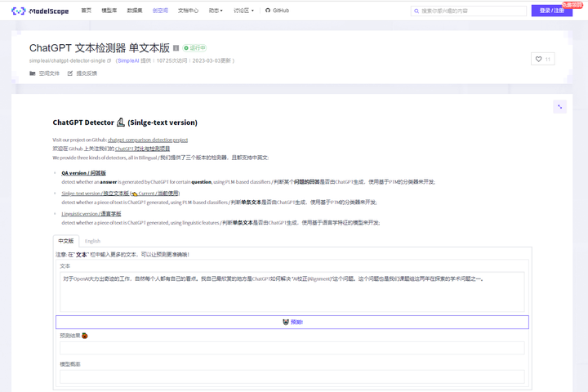Viewport: 588px width, 392px height.
Task: Click the ChatGPT 文本检测器 单文本版 title
Action: [100, 48]
